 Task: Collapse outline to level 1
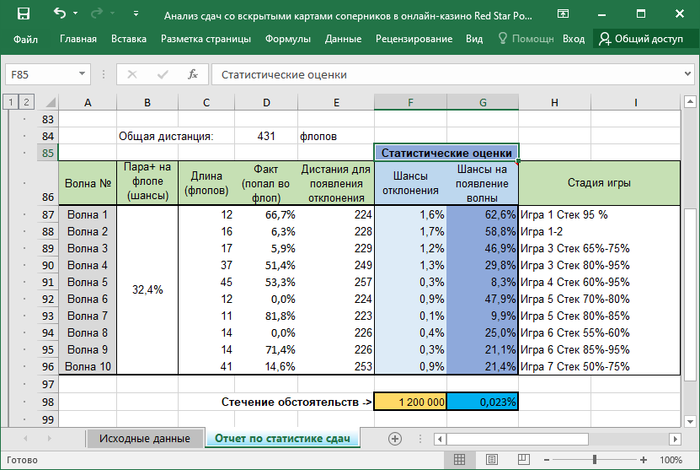tap(11, 102)
